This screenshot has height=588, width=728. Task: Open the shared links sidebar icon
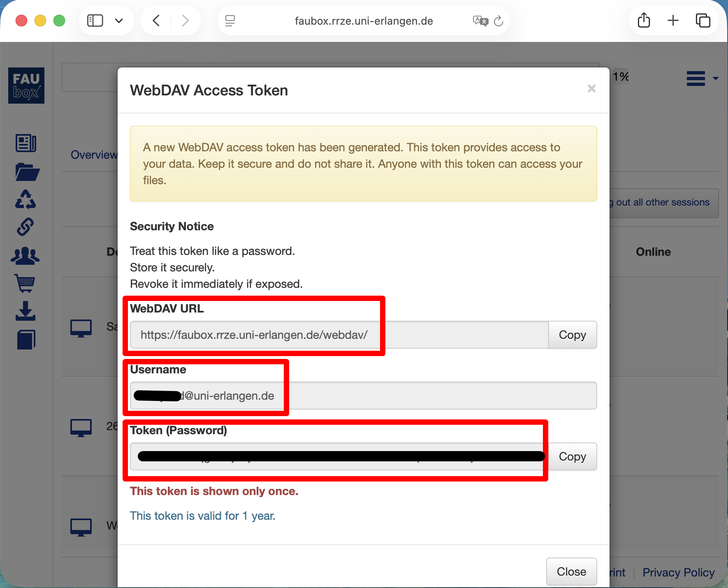(26, 227)
